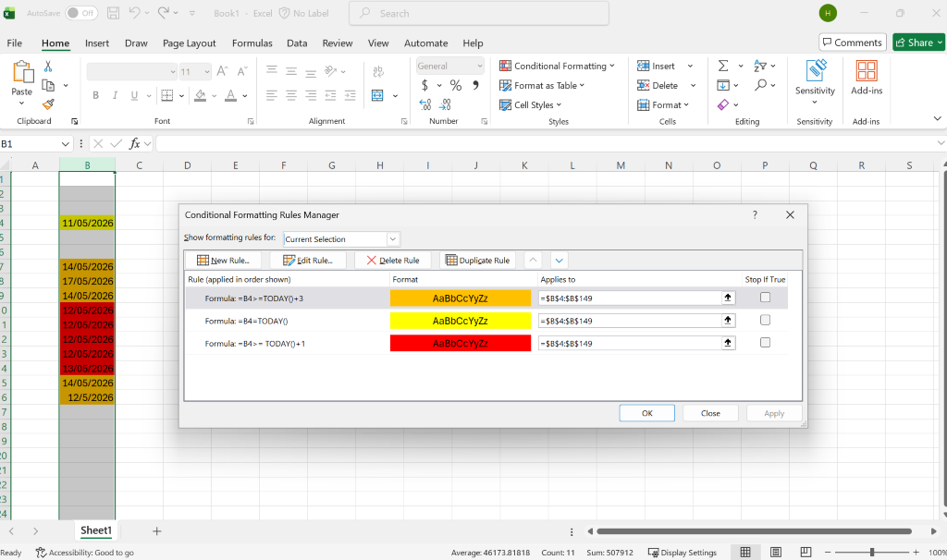Viewport: 947px width, 560px height.
Task: Open the Comments button
Action: coord(852,43)
